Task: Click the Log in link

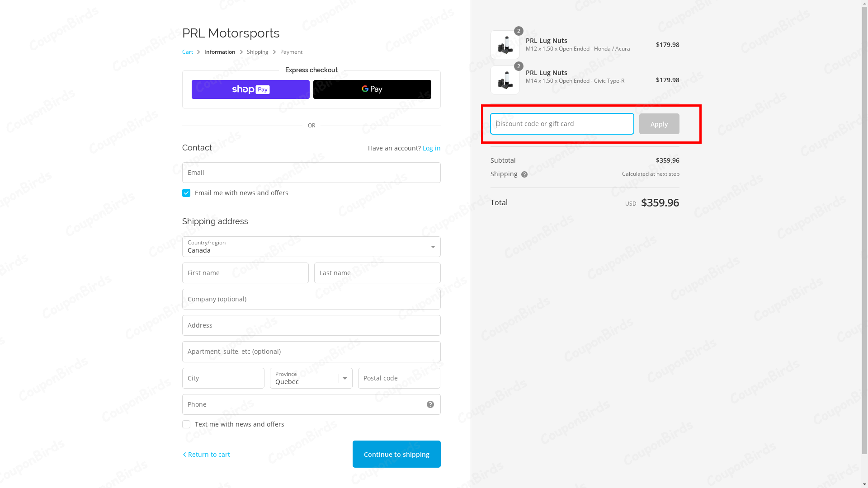Action: tap(431, 148)
